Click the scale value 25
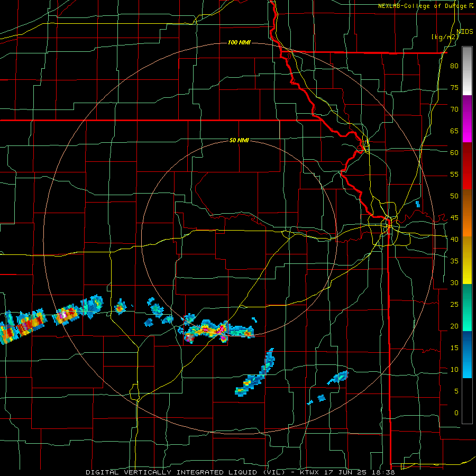 point(454,305)
